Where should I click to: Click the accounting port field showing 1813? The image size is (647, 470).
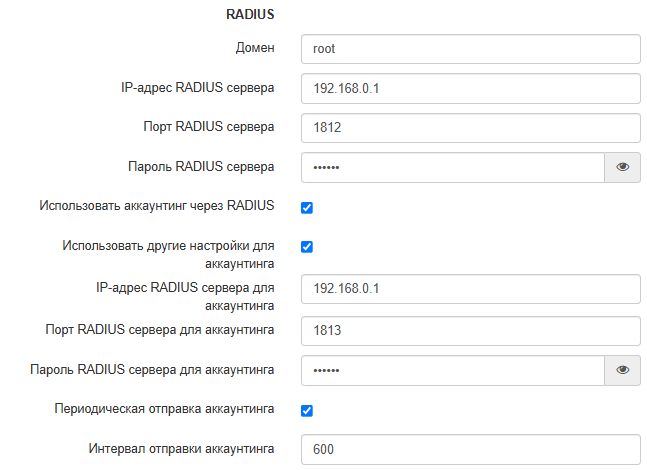[x=471, y=331]
